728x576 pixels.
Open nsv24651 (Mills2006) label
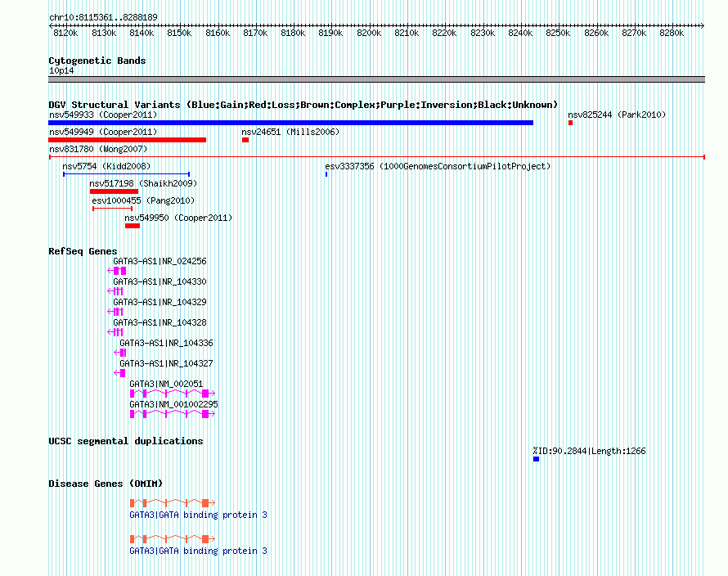point(290,132)
